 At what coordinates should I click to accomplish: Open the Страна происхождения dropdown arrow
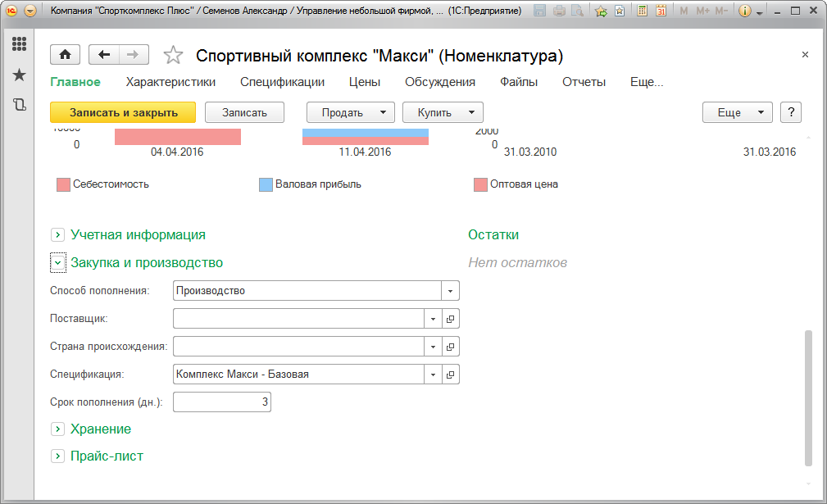pyautogui.click(x=433, y=347)
